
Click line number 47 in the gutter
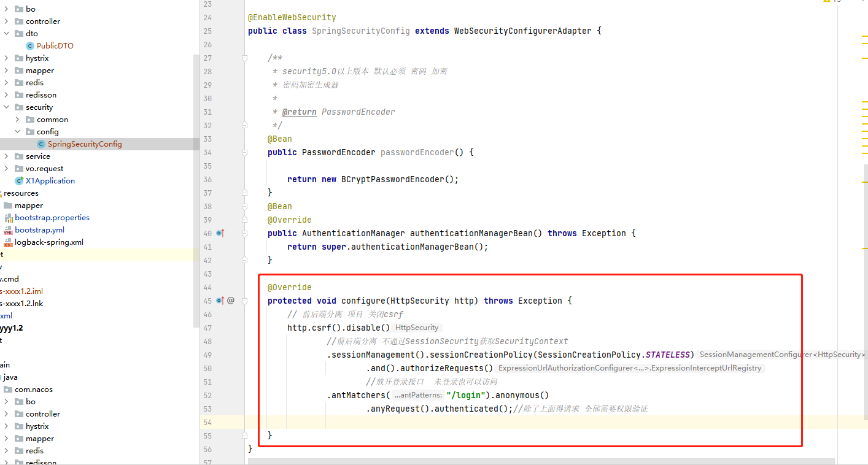click(x=207, y=328)
